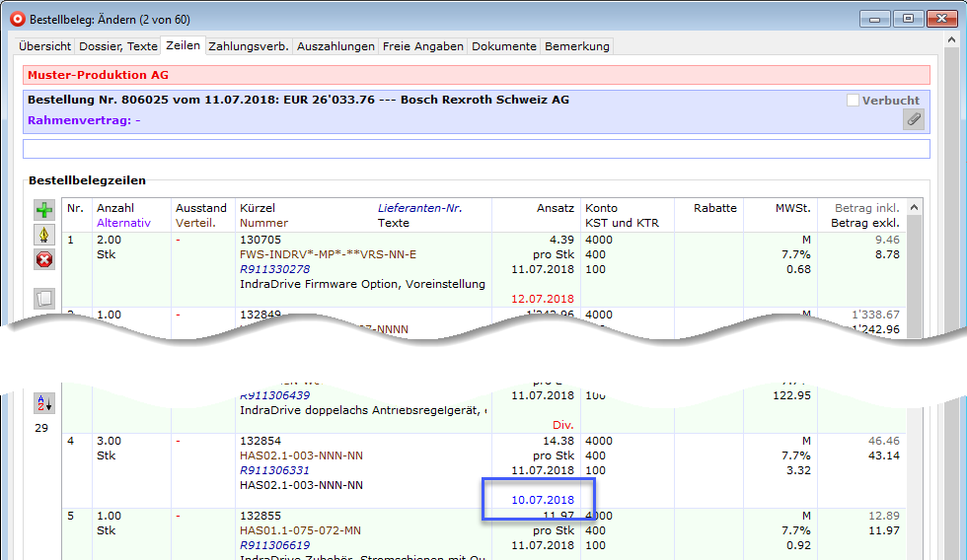Click the red application icon in title bar
This screenshot has width=967, height=560.
(17, 19)
